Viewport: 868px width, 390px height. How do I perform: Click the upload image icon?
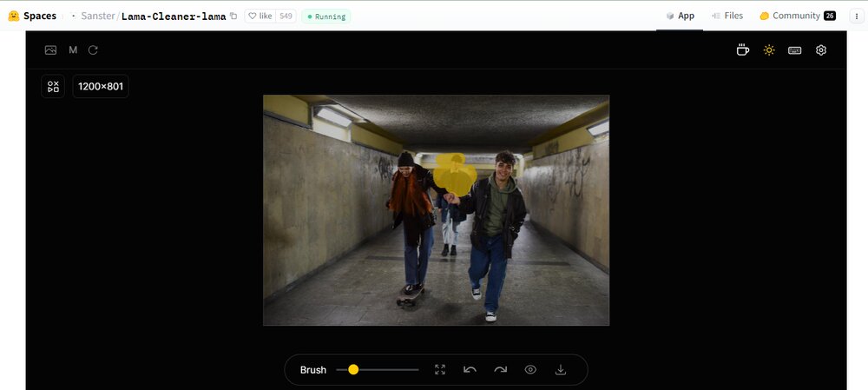point(51,50)
